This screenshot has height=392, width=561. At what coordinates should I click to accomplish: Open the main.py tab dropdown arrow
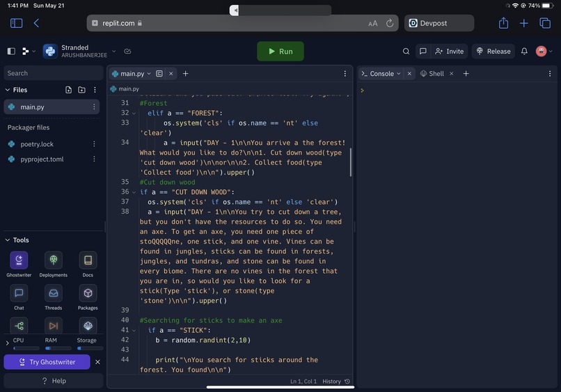149,73
